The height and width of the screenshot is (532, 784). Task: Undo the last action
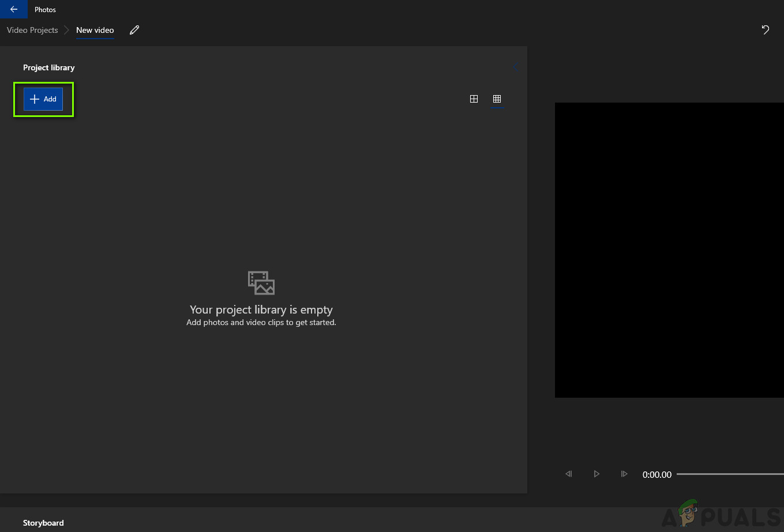766,30
